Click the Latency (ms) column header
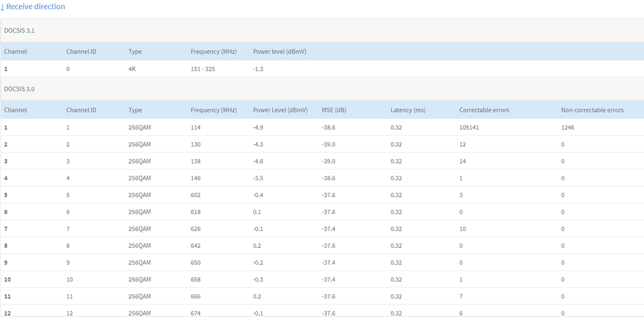Viewport: 644px width, 320px height. (x=408, y=110)
